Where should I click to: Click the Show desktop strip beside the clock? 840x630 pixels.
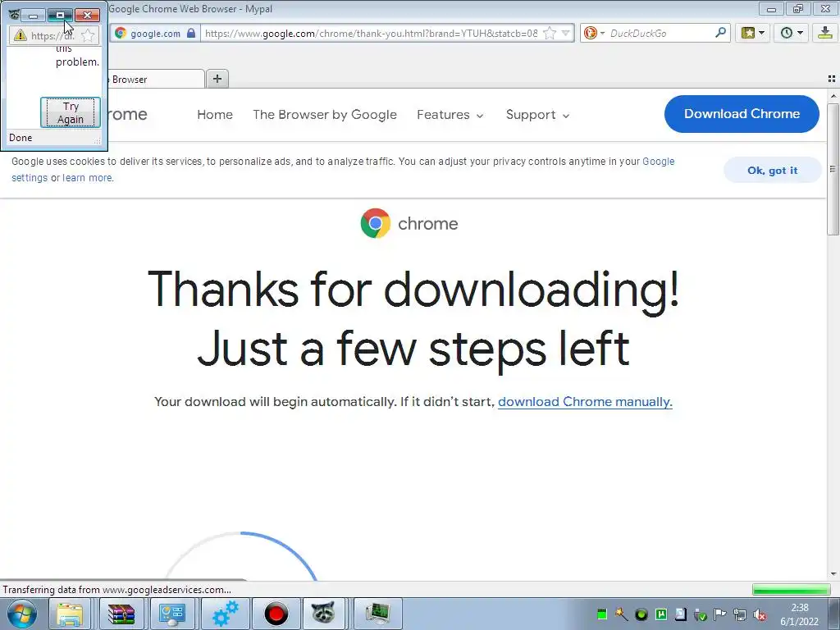834,614
